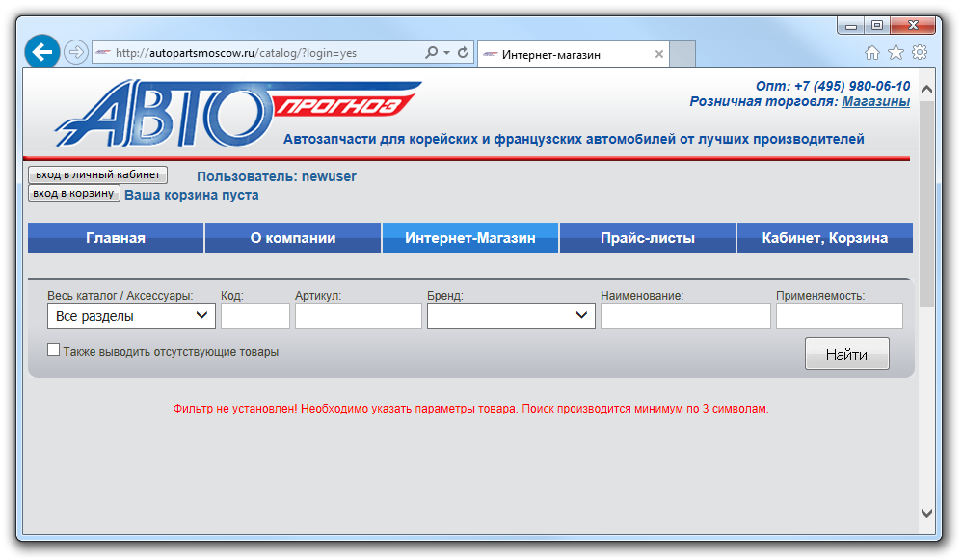Open the address bar dropdown arrow

447,53
